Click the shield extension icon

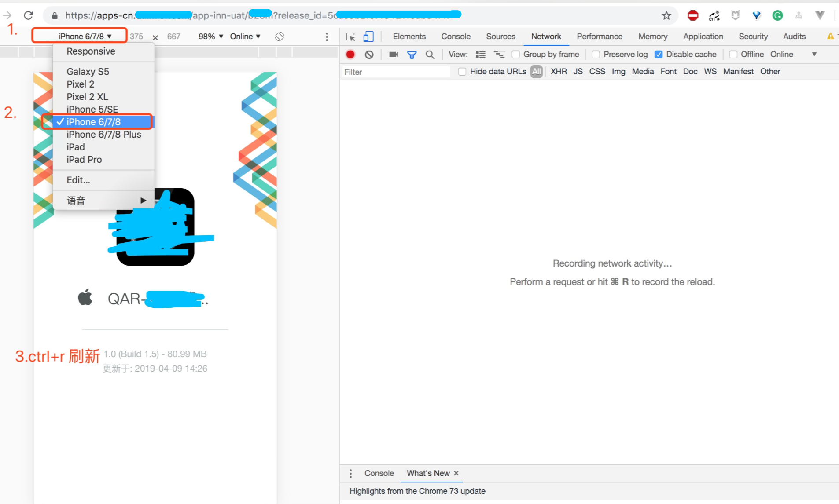coord(735,16)
